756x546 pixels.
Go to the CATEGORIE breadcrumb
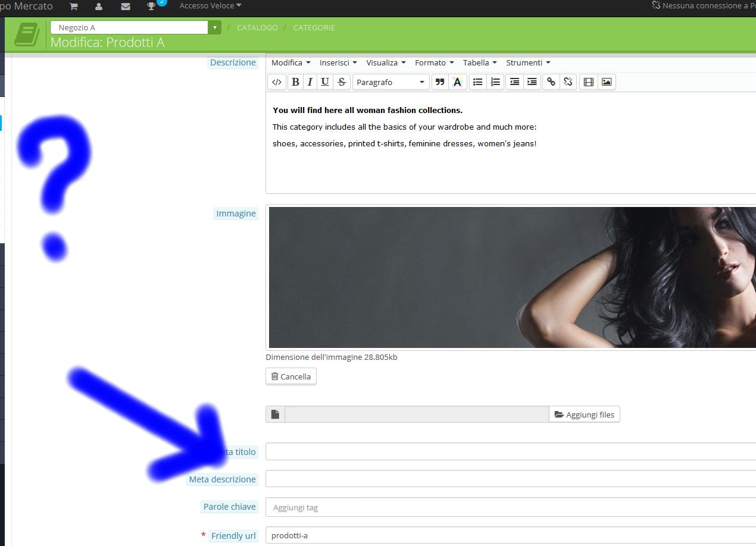point(314,27)
